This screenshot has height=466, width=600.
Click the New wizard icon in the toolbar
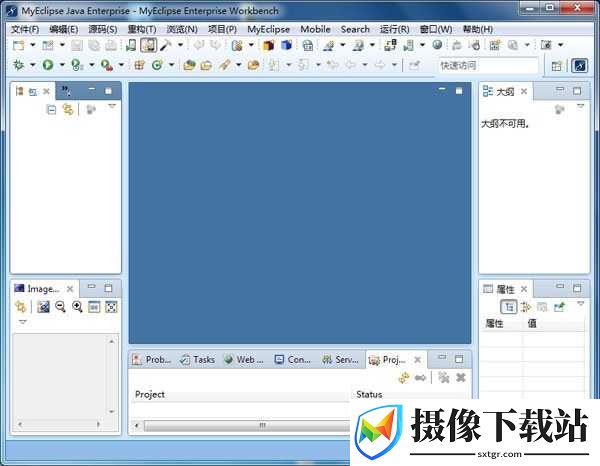click(x=18, y=46)
